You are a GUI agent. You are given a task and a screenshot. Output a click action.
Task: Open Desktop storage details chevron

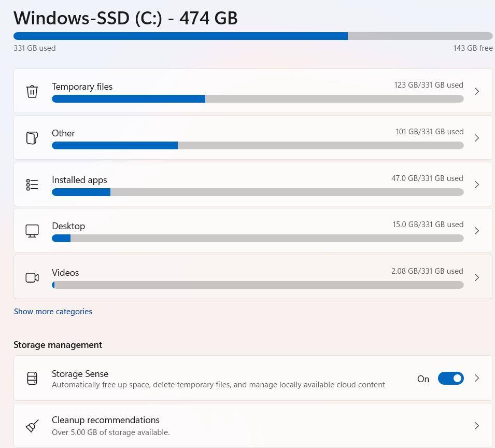[x=477, y=231]
